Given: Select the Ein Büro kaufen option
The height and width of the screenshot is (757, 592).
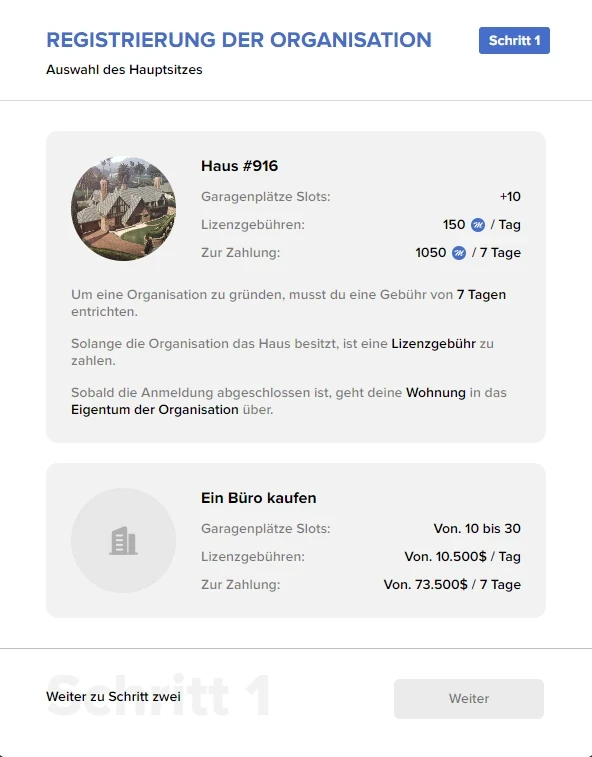Looking at the screenshot, I should click(296, 540).
